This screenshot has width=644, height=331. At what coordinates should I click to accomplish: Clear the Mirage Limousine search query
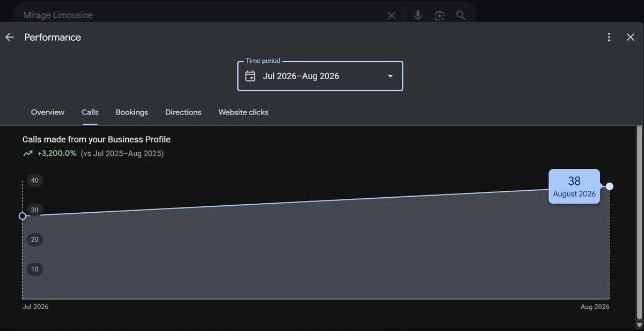point(391,16)
